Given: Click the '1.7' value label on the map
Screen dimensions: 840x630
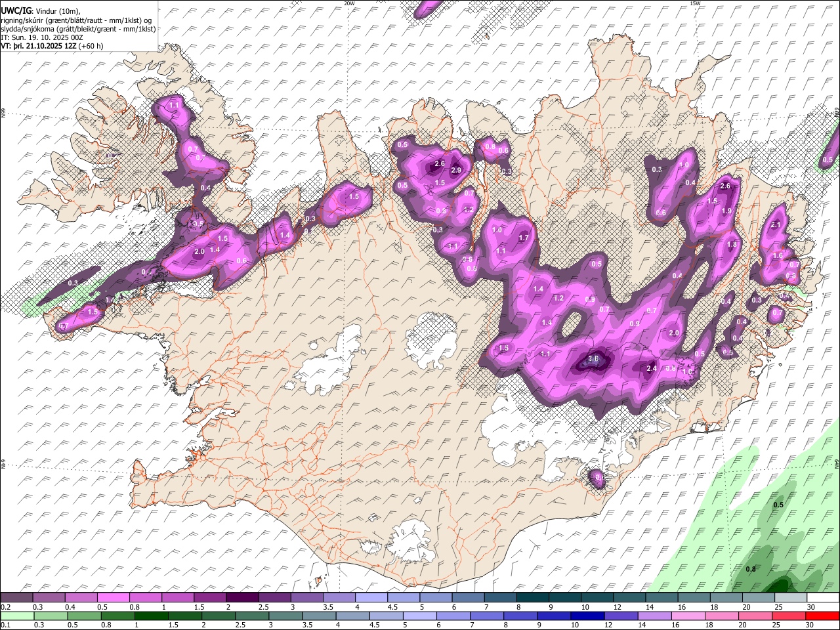Looking at the screenshot, I should [x=524, y=238].
